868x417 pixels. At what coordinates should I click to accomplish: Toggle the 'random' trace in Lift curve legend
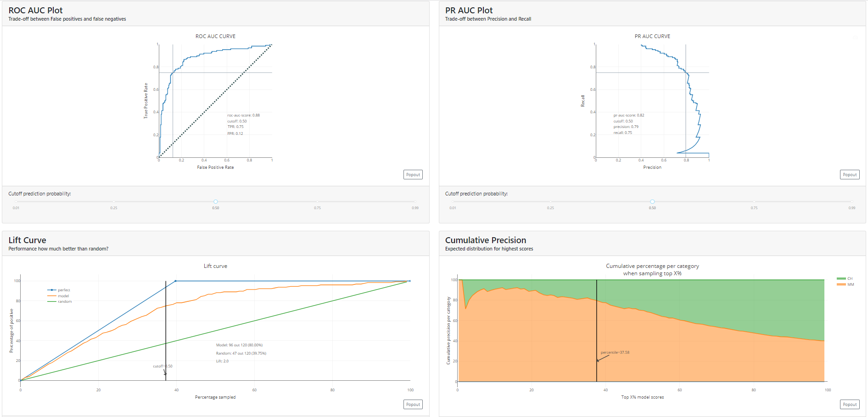click(60, 301)
